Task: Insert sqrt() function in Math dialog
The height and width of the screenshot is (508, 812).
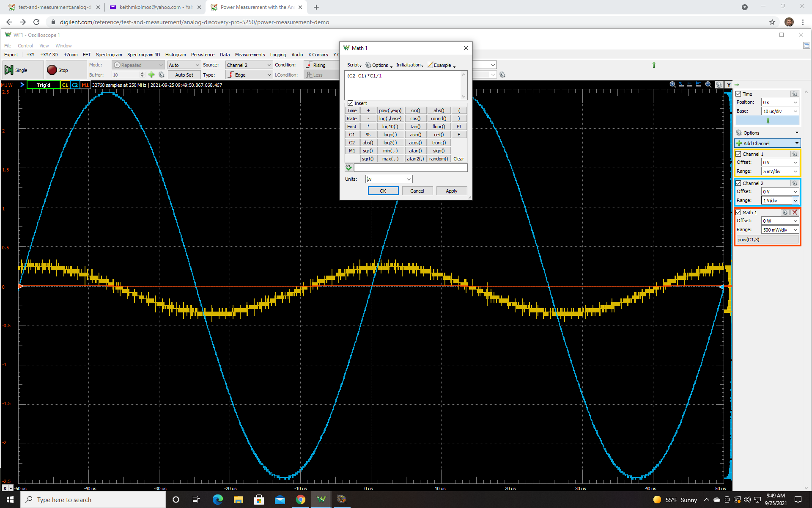Action: [368, 159]
